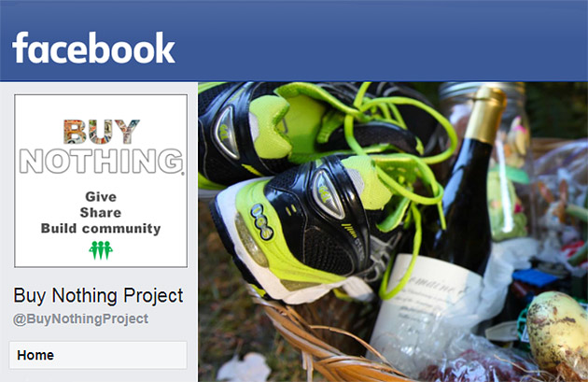
Task: Click the wine bottle label in cover photo
Action: click(422, 304)
